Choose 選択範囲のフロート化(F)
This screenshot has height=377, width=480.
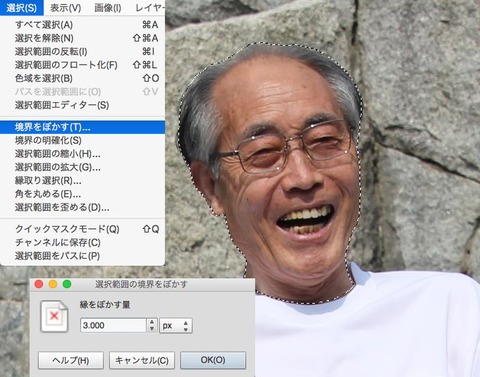[x=82, y=65]
